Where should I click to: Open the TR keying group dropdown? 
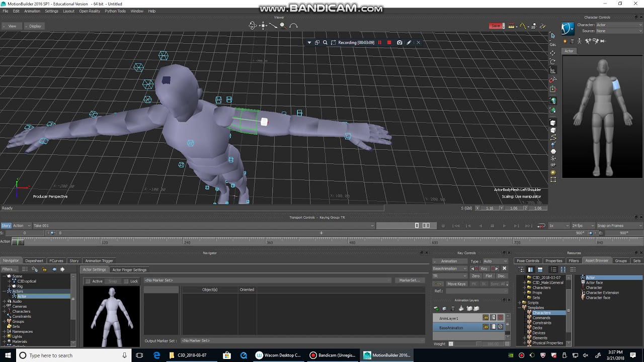(450, 276)
